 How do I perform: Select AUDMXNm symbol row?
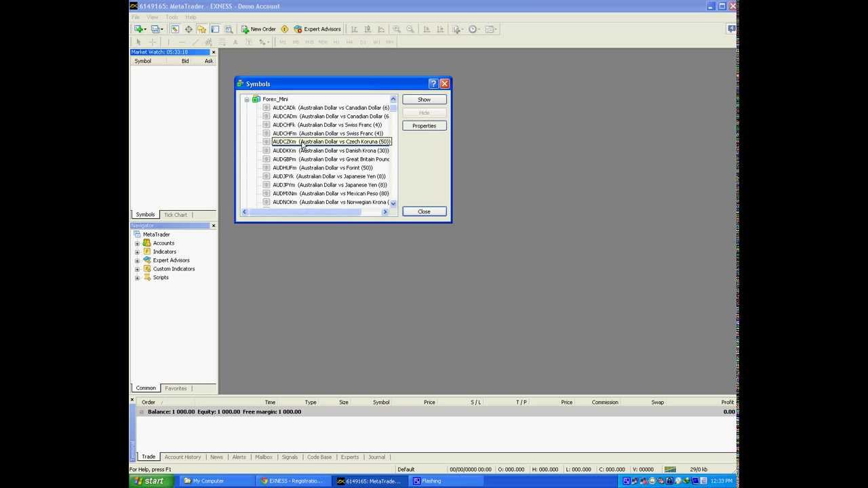click(331, 193)
